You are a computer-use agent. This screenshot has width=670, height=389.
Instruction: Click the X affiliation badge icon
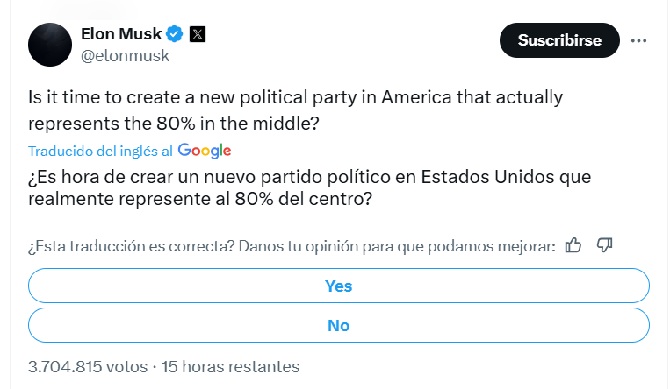(x=197, y=34)
